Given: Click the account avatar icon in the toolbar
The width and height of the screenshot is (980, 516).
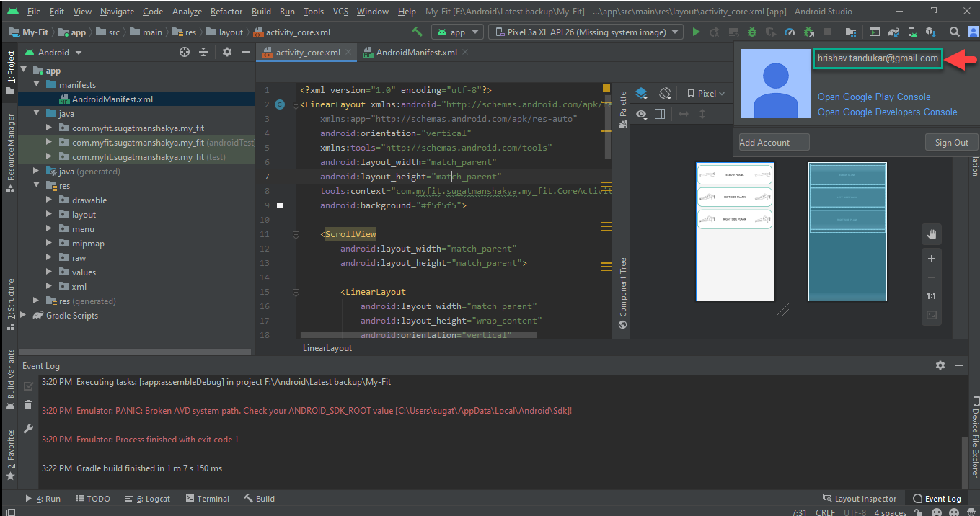Looking at the screenshot, I should 973,32.
